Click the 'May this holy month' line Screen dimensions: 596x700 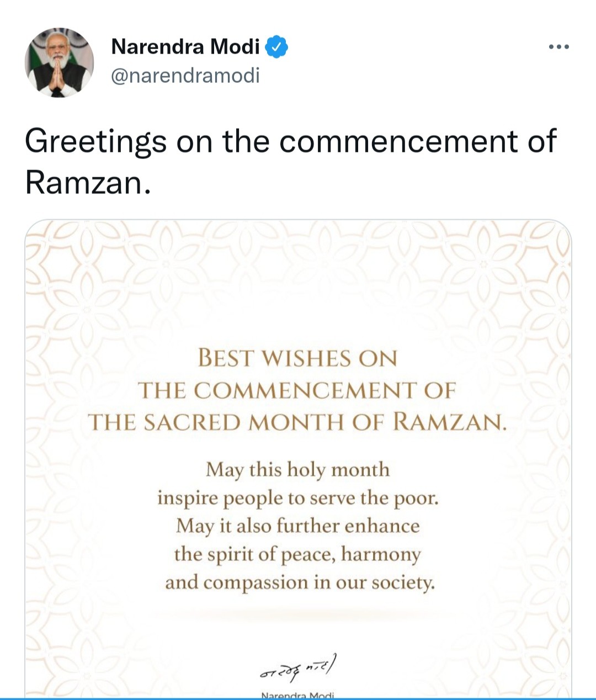click(298, 470)
